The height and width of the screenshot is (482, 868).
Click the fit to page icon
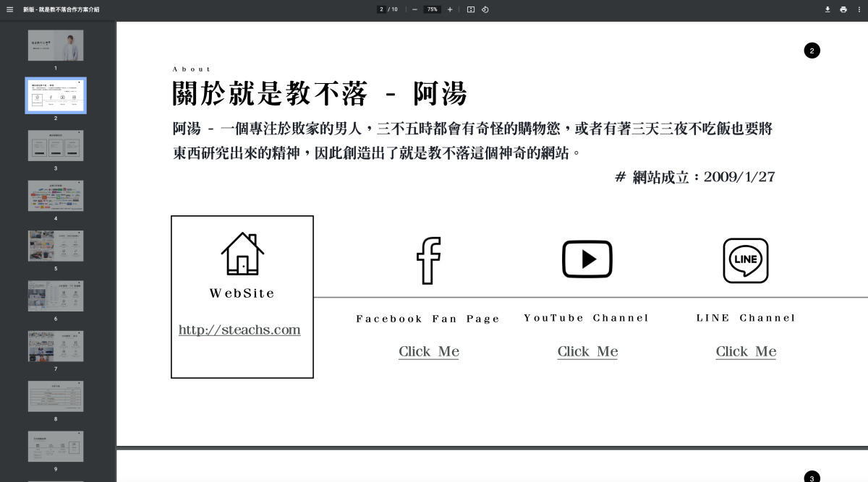(471, 9)
